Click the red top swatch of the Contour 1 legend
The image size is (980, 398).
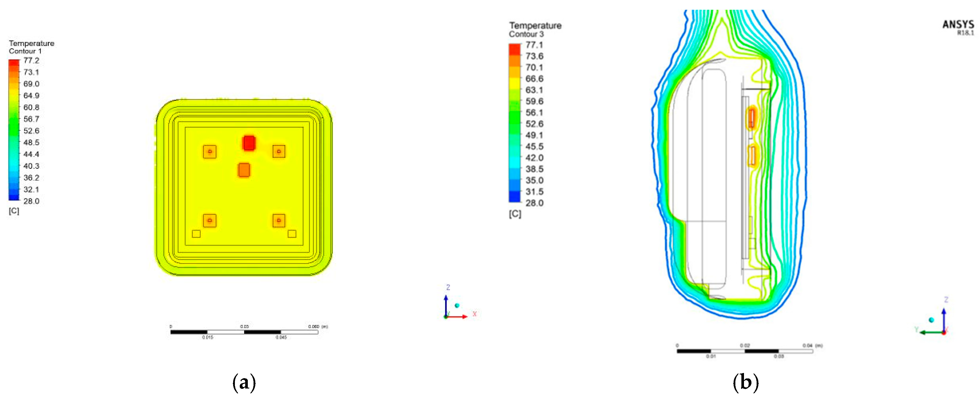point(14,62)
